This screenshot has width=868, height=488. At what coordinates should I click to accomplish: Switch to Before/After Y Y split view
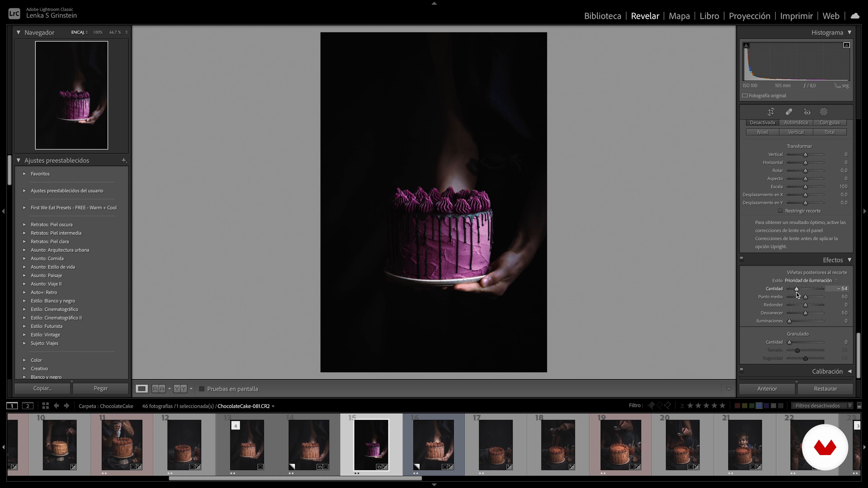180,389
